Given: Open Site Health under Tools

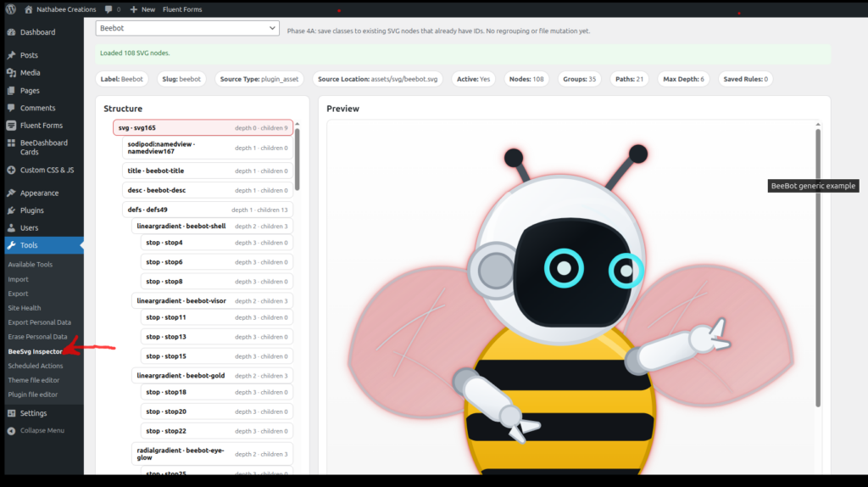Looking at the screenshot, I should click(x=25, y=308).
